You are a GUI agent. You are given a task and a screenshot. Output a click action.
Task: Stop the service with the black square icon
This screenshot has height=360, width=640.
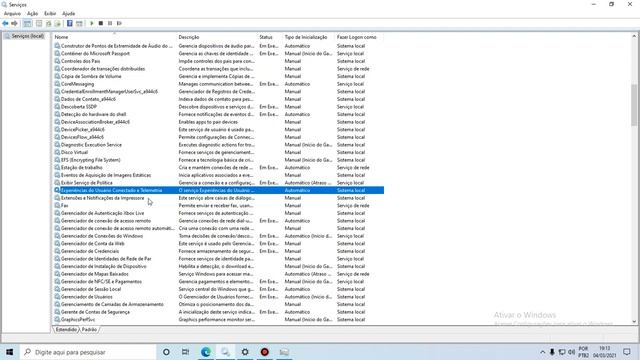click(101, 24)
